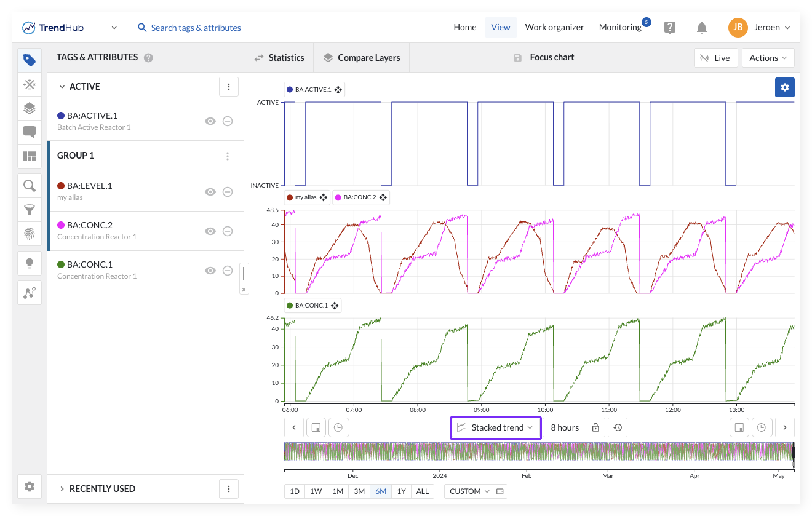Expand the Recently Used section

tap(101, 489)
